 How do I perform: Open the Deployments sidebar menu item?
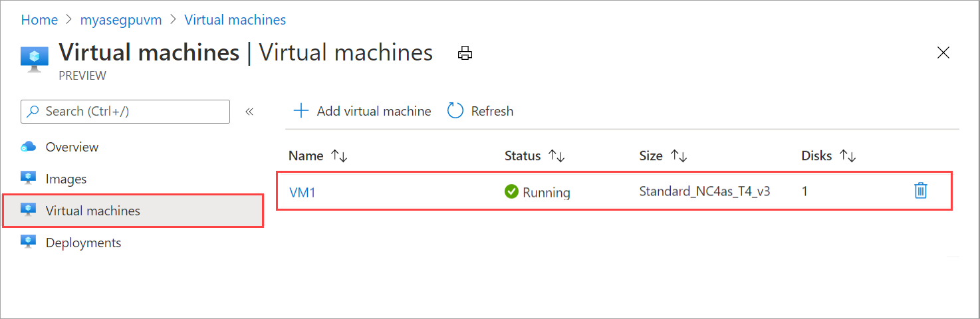pos(83,243)
